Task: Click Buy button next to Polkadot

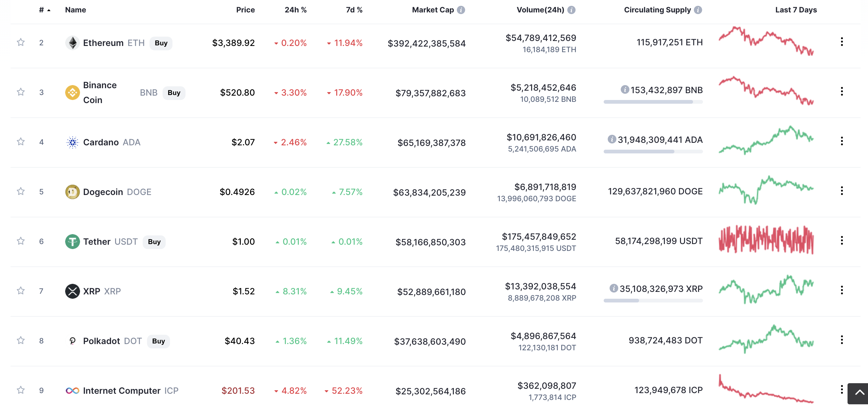Action: coord(159,341)
